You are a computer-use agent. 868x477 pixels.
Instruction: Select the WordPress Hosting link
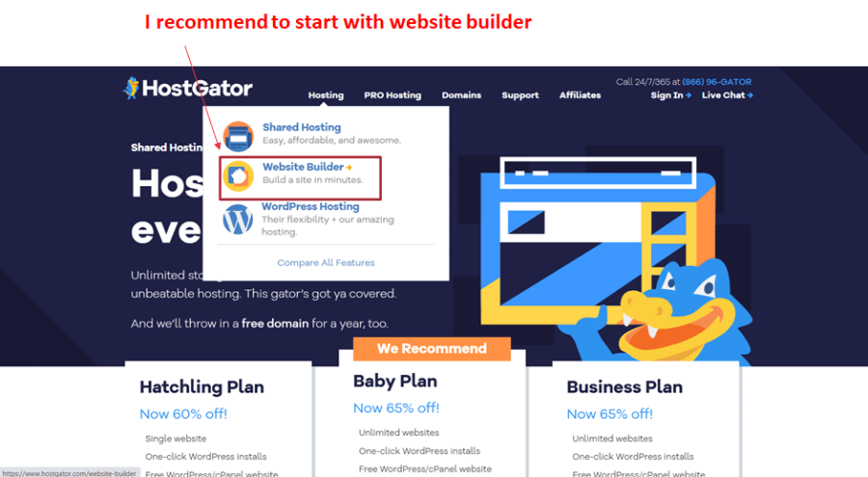[310, 206]
